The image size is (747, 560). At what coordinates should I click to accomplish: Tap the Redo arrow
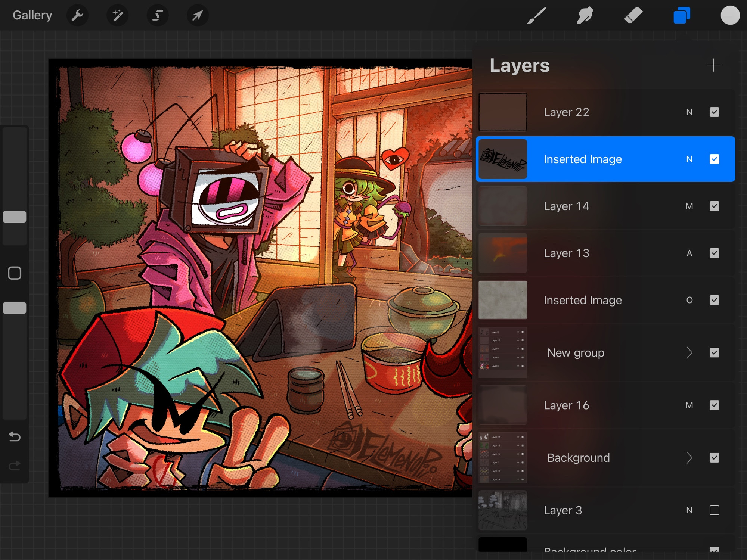15,466
